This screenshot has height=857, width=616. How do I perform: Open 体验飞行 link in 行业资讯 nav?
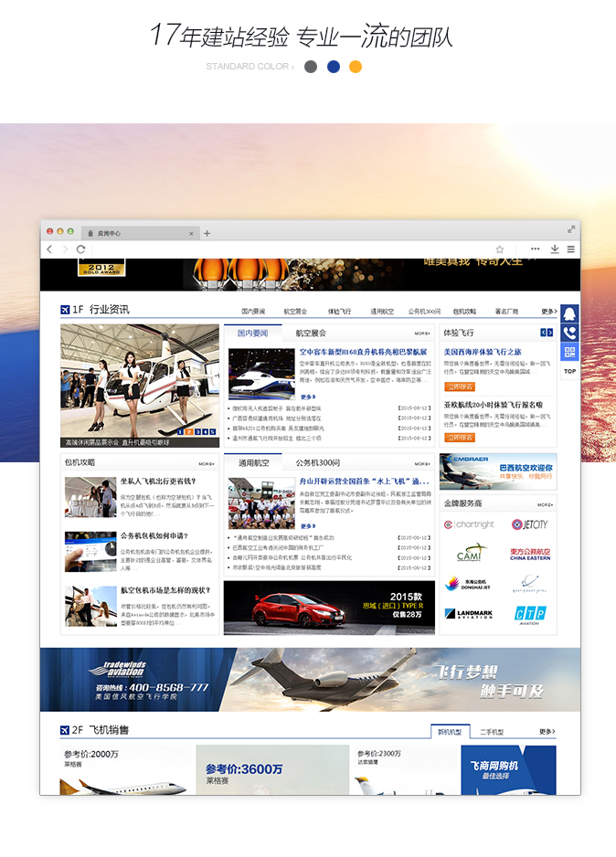point(339,311)
